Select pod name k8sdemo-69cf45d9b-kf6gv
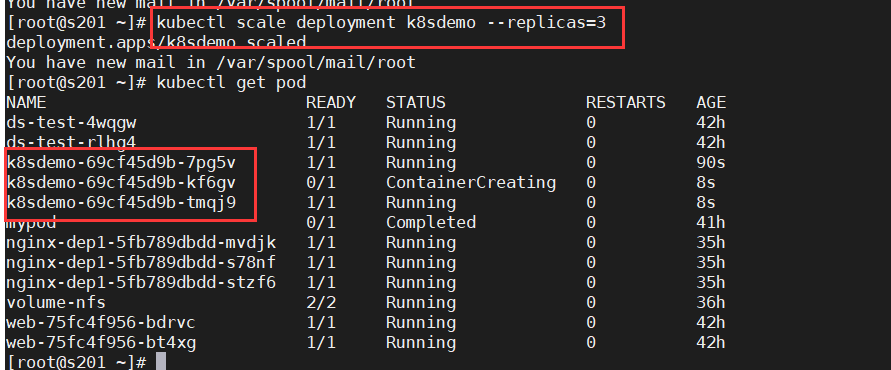Viewport: 891px width, 370px height. pyautogui.click(x=121, y=183)
